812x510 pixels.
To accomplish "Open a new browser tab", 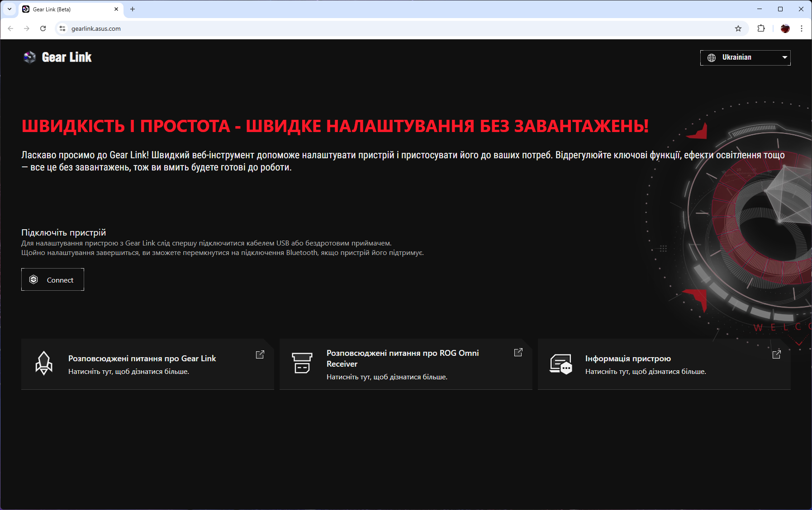I will 133,9.
